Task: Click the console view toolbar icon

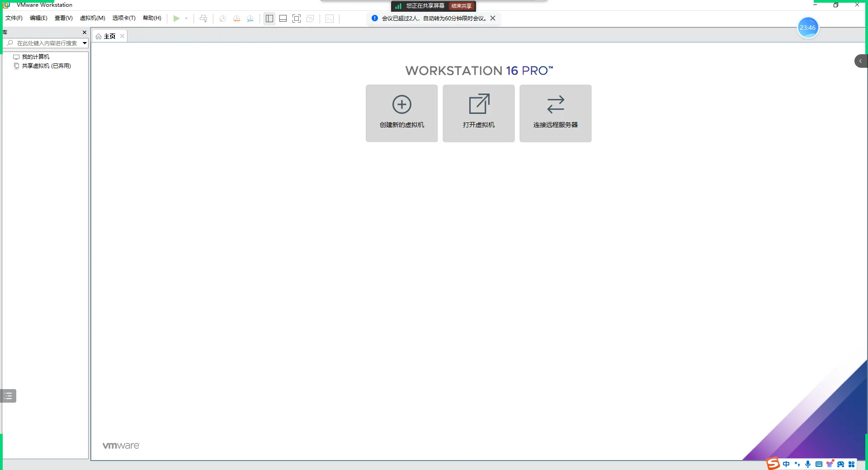Action: coord(330,19)
